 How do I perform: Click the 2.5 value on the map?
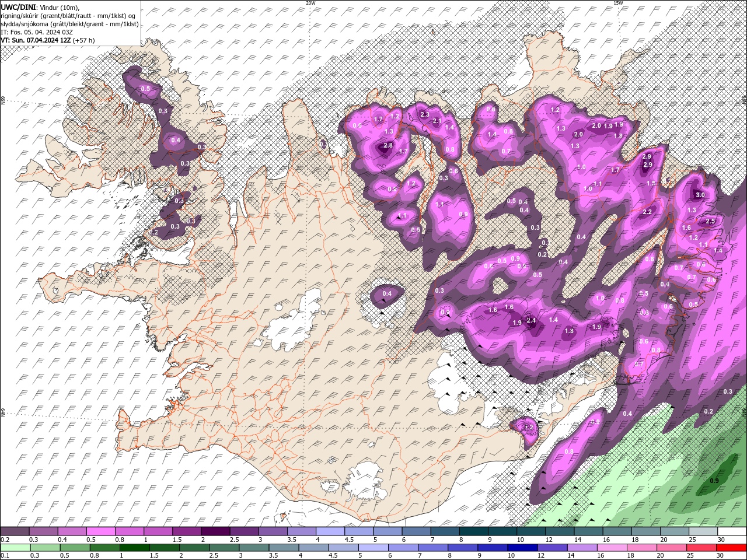(x=710, y=222)
